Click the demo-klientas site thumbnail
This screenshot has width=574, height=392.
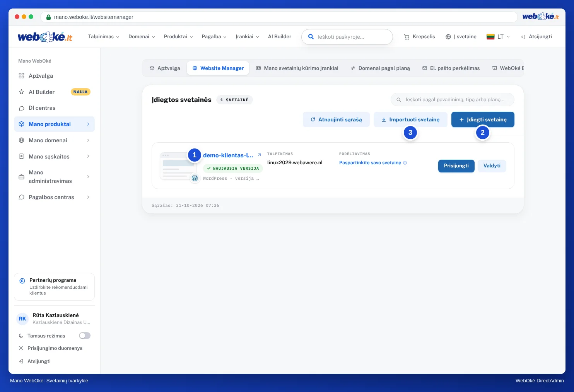pos(178,166)
